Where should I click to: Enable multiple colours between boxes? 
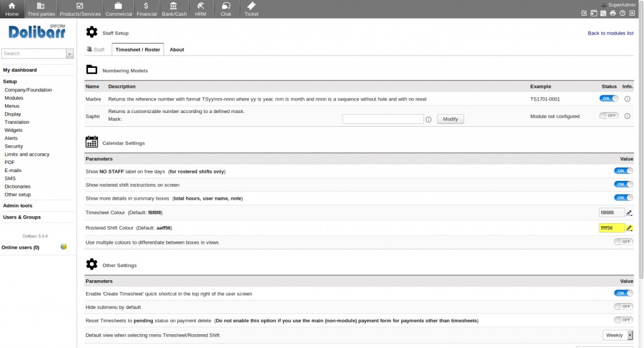pyautogui.click(x=623, y=242)
